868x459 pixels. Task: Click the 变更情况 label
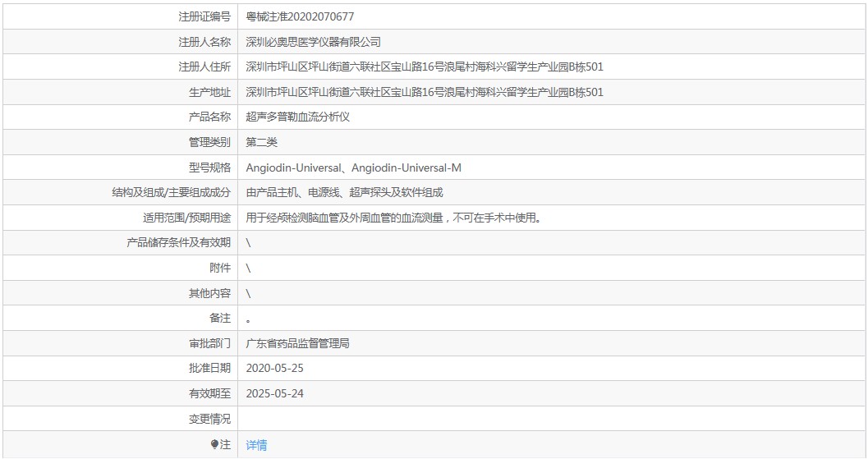[209, 419]
